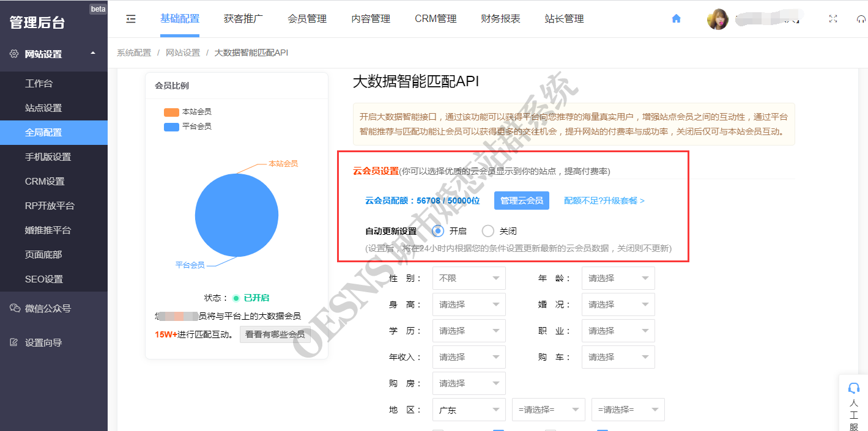868x431 pixels.
Task: Switch to the 获客推广 tab
Action: click(243, 19)
